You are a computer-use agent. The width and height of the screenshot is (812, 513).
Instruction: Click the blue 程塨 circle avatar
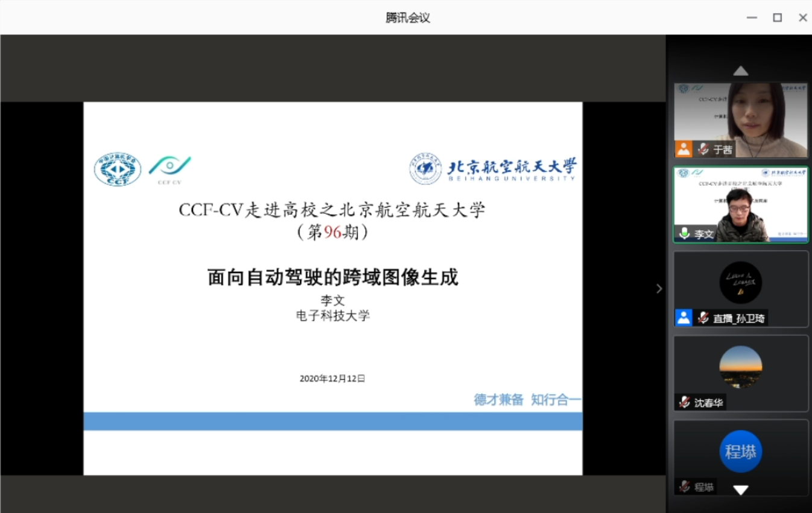pyautogui.click(x=741, y=451)
